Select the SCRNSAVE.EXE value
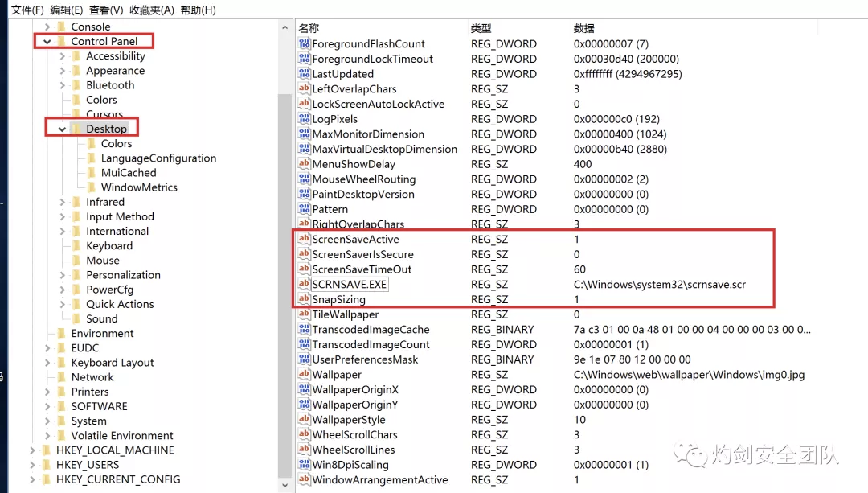 tap(350, 284)
